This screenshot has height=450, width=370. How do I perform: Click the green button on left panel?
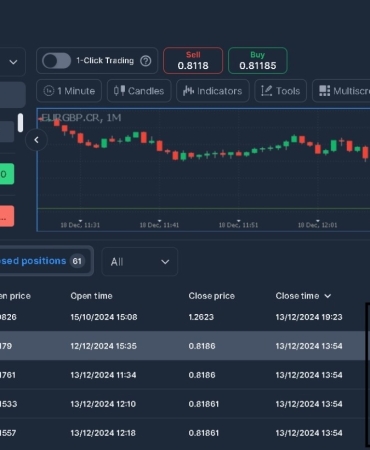coord(7,174)
